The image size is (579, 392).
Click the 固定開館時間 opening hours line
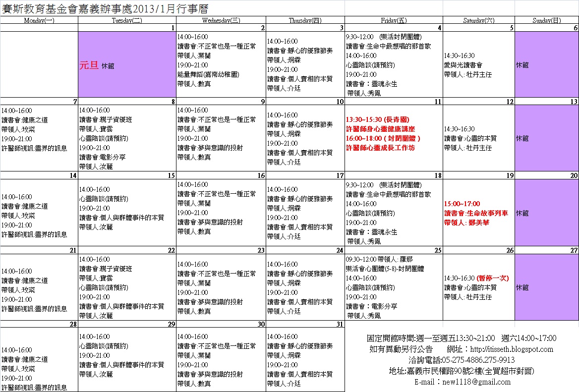461,338
